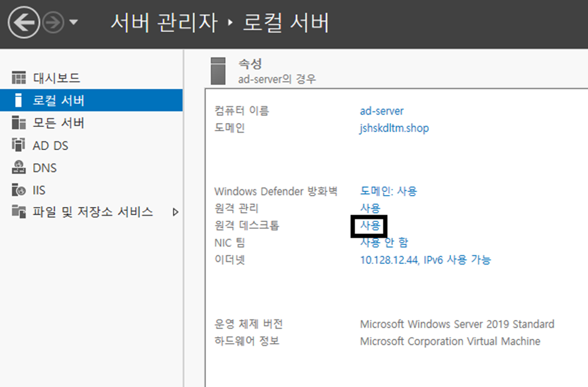
Task: Click the AD DS sidebar icon
Action: click(x=19, y=146)
